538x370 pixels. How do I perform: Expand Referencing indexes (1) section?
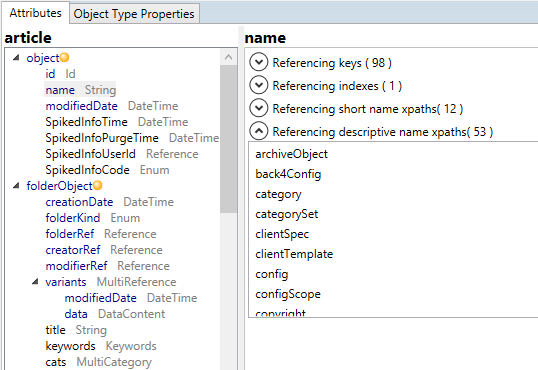[259, 85]
